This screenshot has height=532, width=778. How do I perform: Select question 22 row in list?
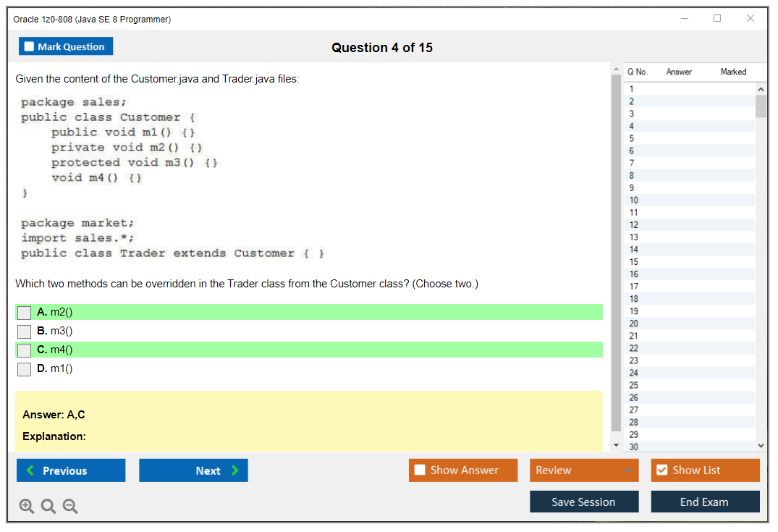[634, 348]
